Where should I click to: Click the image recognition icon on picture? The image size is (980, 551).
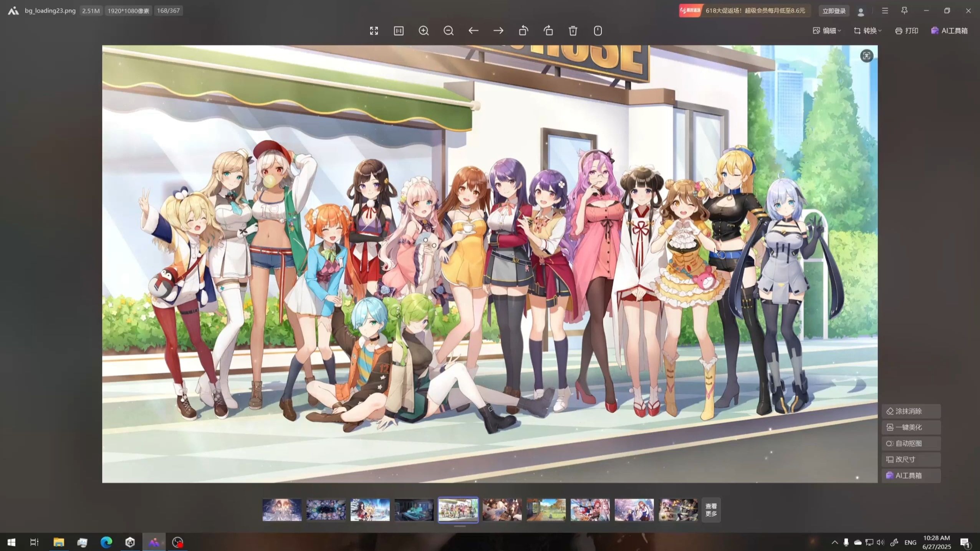(x=866, y=56)
